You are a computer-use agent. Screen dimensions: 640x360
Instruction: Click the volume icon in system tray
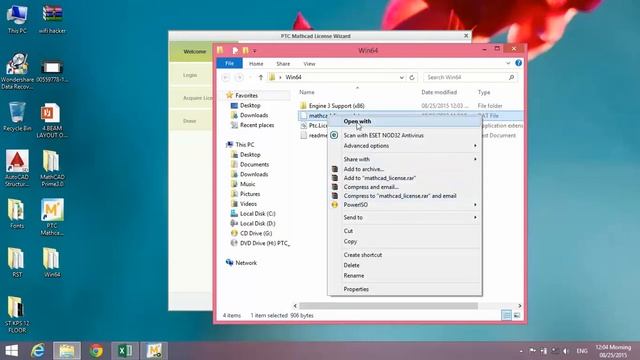[566, 351]
